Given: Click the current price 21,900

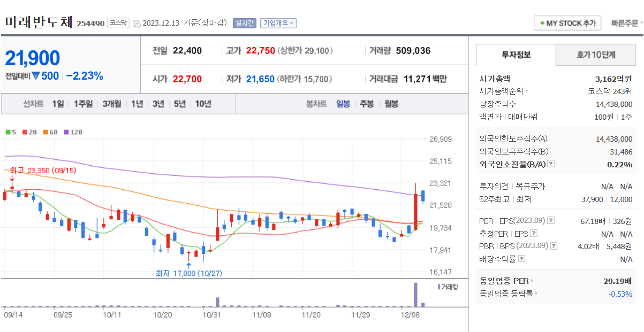Looking at the screenshot, I should pyautogui.click(x=32, y=58).
